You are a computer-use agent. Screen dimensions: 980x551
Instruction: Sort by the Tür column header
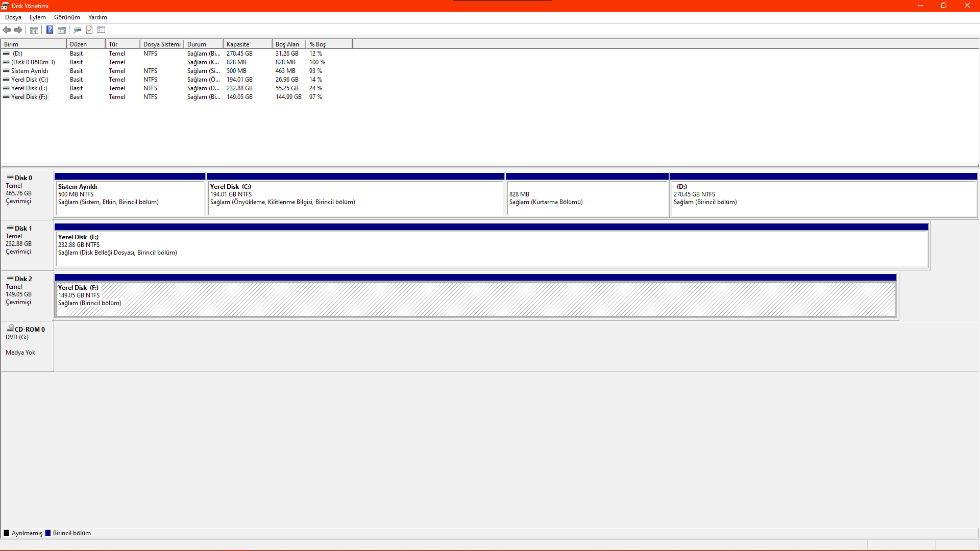click(122, 44)
